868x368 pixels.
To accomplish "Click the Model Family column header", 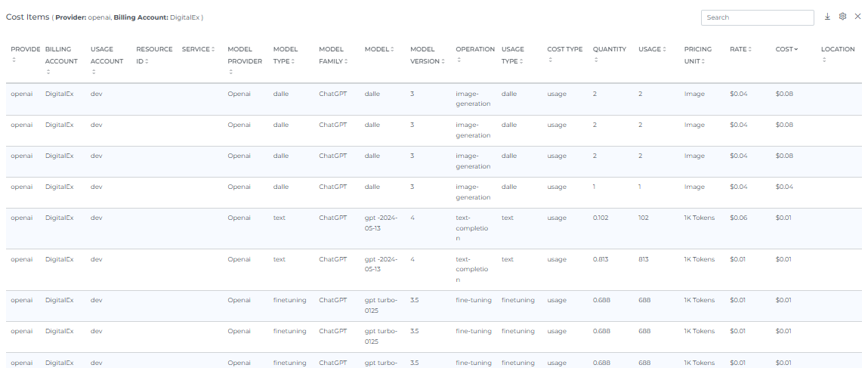I will point(333,55).
